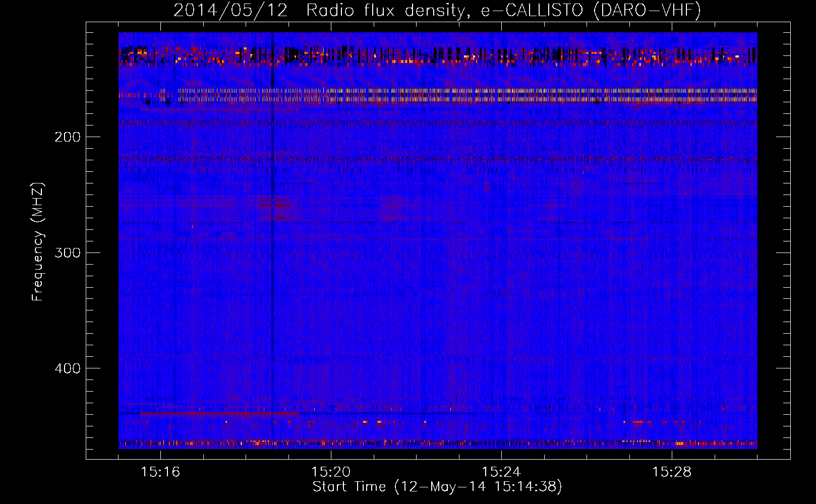The width and height of the screenshot is (816, 504).
Task: Click the 300 frequency tick label
Action: click(x=68, y=253)
